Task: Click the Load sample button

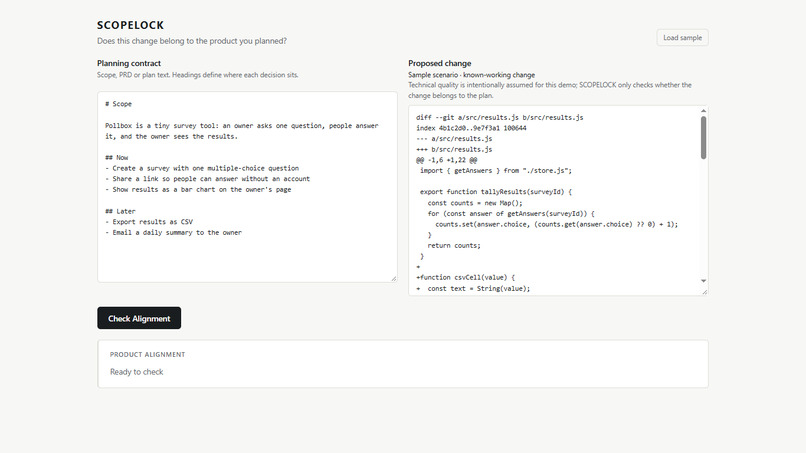Action: click(x=682, y=38)
